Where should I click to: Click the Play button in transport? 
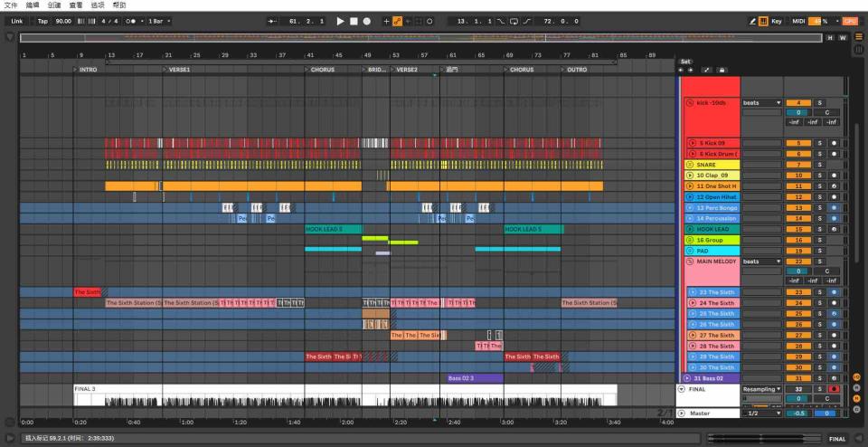click(340, 21)
